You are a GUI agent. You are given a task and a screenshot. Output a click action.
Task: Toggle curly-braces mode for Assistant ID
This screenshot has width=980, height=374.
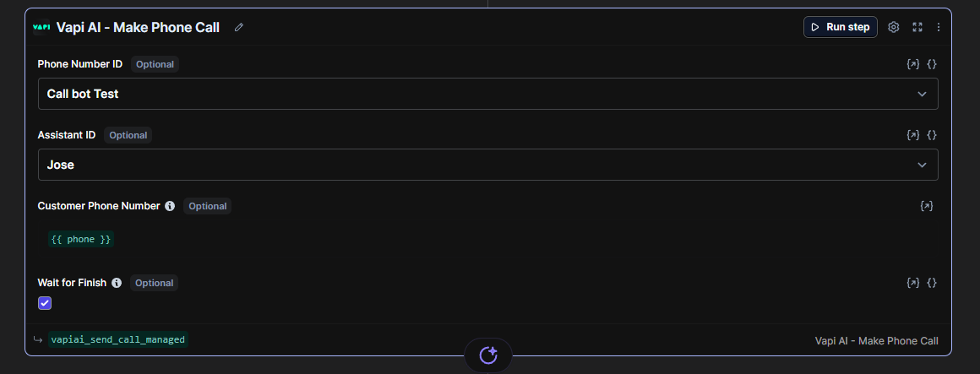(x=932, y=135)
